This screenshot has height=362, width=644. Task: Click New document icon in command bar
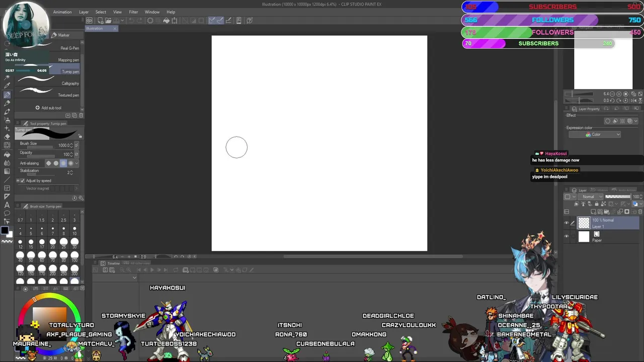tap(101, 21)
